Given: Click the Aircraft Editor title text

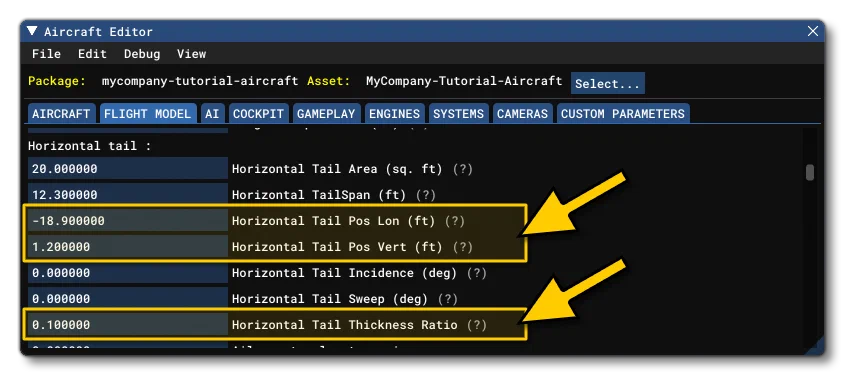Looking at the screenshot, I should (98, 31).
